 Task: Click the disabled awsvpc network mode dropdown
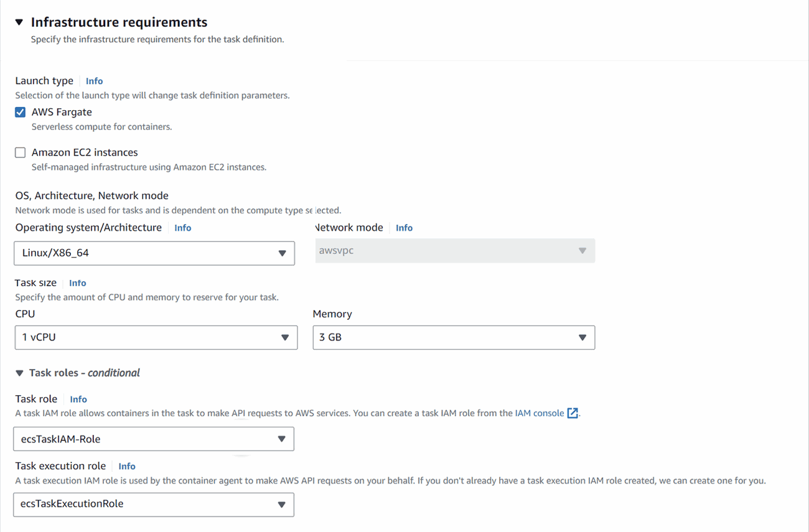pyautogui.click(x=455, y=251)
